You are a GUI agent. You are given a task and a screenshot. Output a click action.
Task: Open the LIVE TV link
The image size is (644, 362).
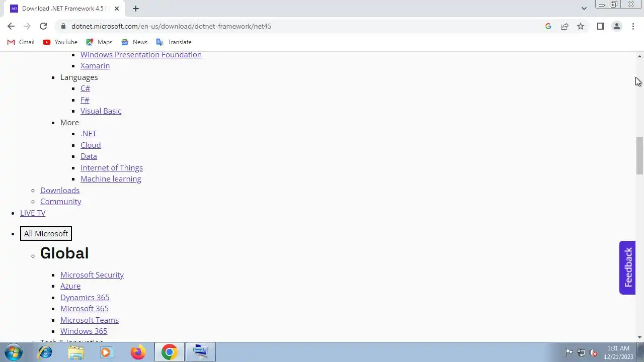(x=33, y=213)
